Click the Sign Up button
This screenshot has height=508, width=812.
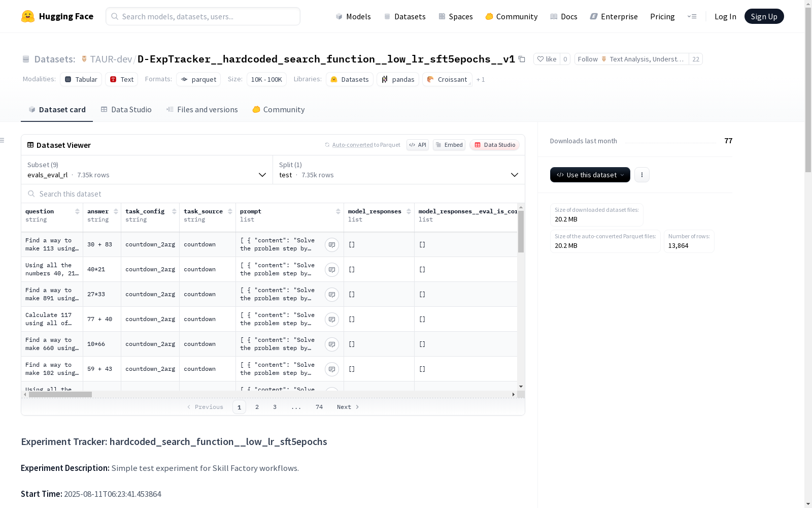click(x=764, y=16)
